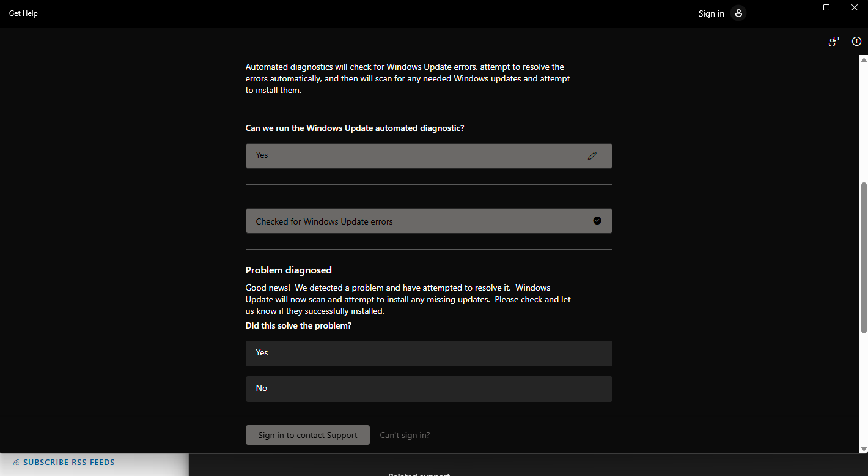The image size is (868, 476).
Task: Click the Can we run the Windows Update automated diagnostic? question
Action: (355, 128)
